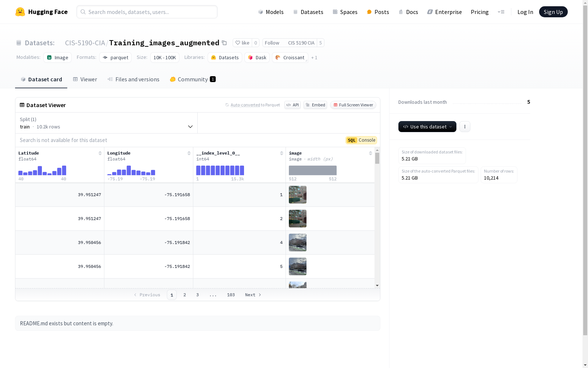Expand the train split dropdown
Screen dimensions: 588x368
point(107,123)
